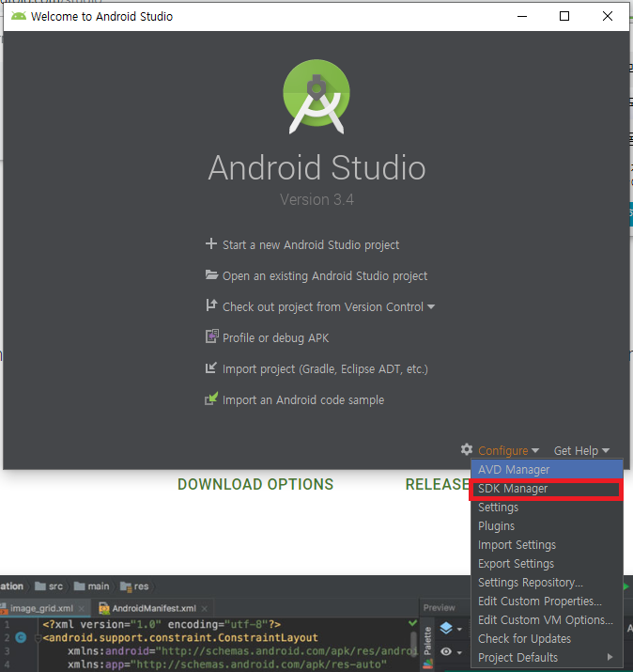Open the Get Help dropdown
Screen dimensions: 633x672
coord(581,450)
